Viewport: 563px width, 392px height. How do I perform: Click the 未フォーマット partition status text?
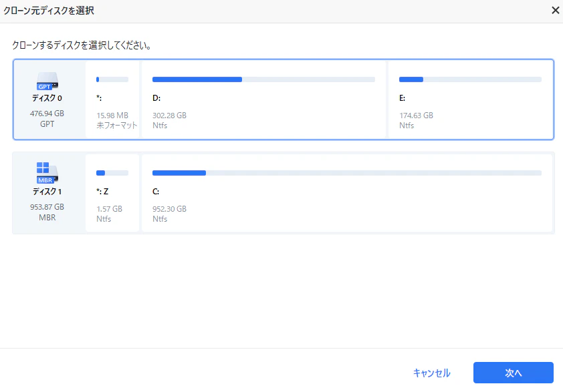point(117,126)
